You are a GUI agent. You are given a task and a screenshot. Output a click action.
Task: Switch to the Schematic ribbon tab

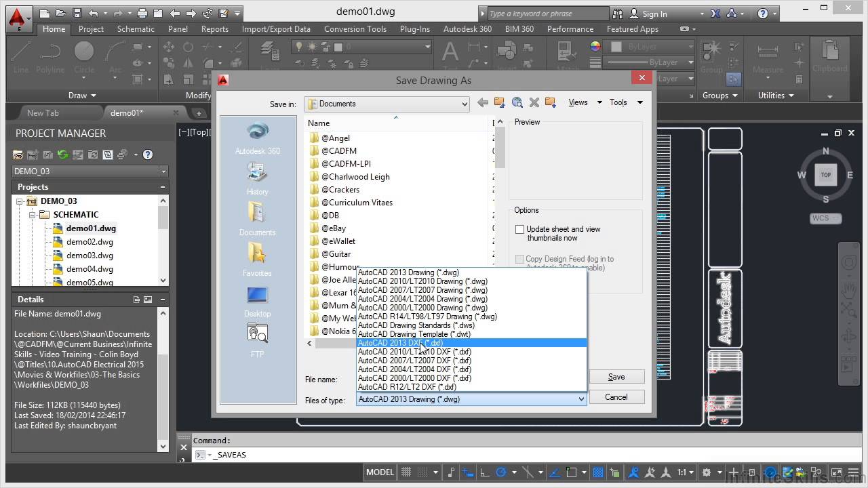[136, 29]
